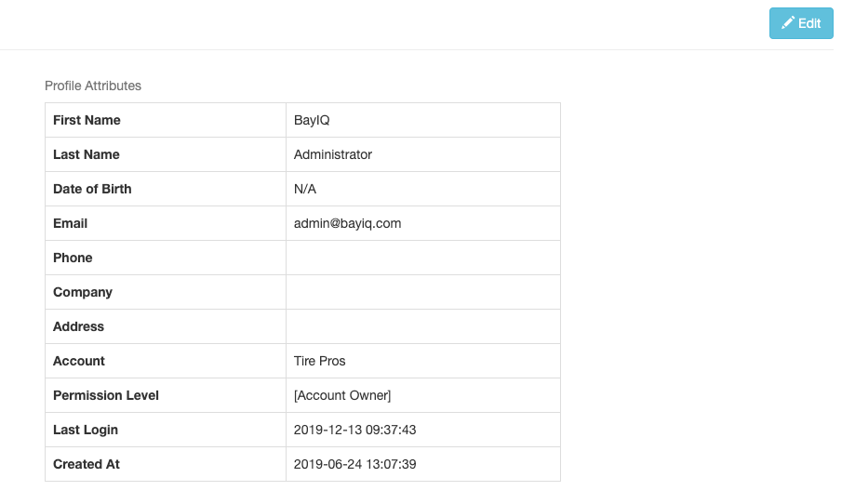Click the empty Company value cell
855x504 pixels.
pyautogui.click(x=422, y=292)
